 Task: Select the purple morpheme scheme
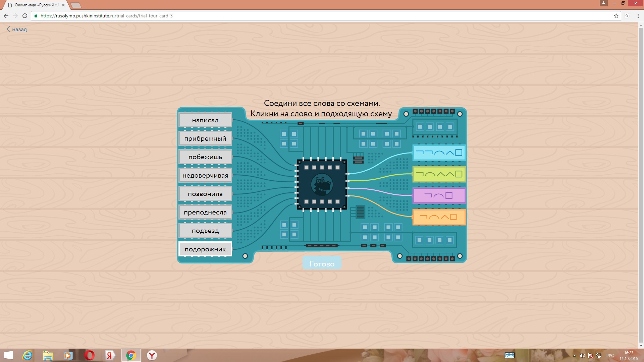tap(439, 196)
